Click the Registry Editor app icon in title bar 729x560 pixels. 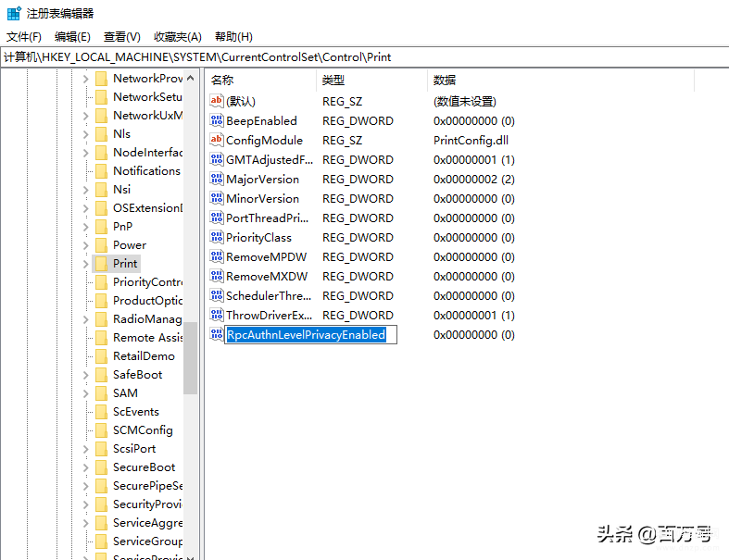click(x=14, y=13)
